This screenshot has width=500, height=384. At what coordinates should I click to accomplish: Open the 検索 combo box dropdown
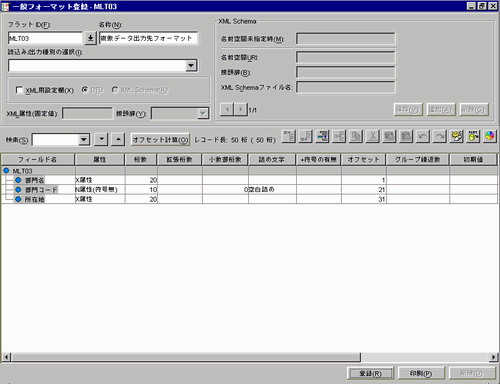click(84, 139)
